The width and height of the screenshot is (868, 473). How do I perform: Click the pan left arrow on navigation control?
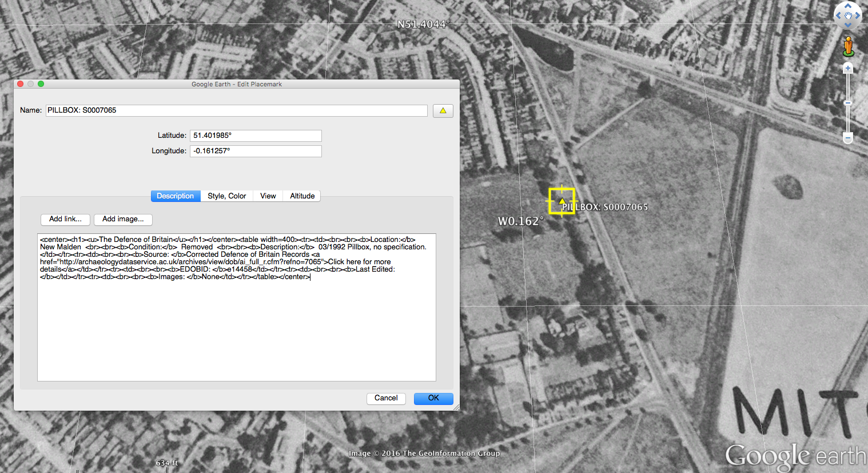point(838,16)
